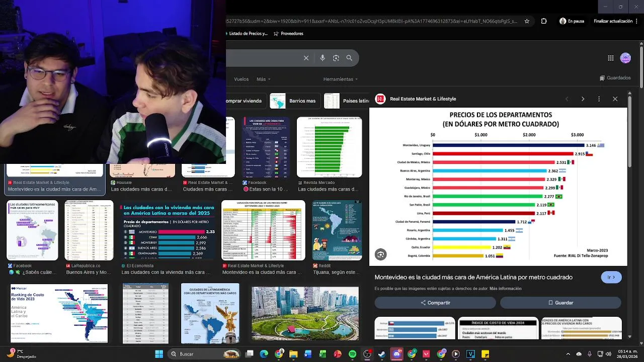Open Task View in the taskbar
Image resolution: width=644 pixels, height=362 pixels.
coord(249,354)
